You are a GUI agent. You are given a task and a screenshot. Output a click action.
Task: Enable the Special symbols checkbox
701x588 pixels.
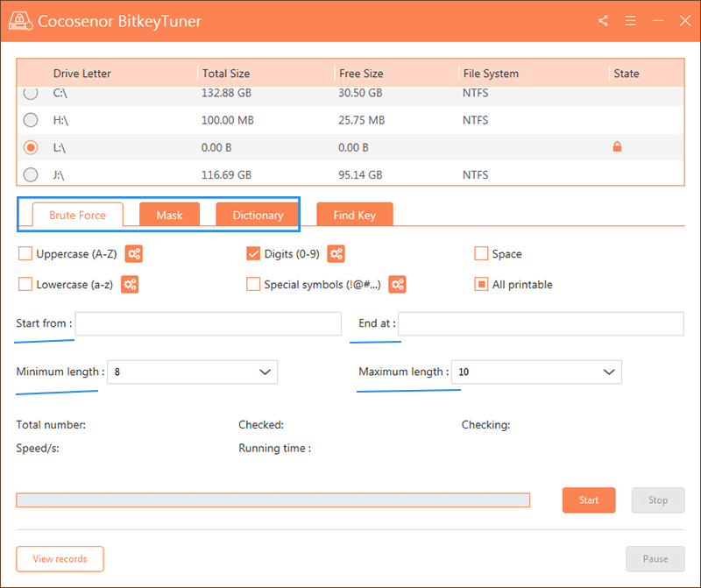[x=253, y=284]
